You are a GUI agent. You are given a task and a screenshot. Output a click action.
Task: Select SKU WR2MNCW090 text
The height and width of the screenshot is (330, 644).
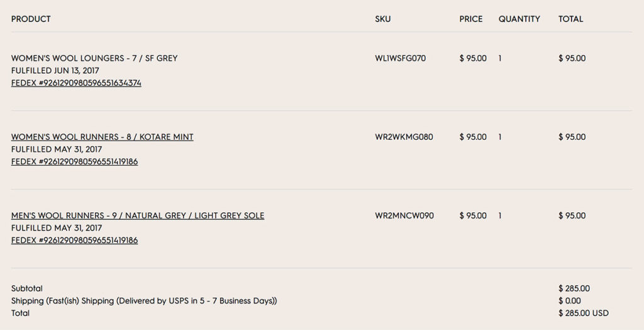[x=404, y=215]
